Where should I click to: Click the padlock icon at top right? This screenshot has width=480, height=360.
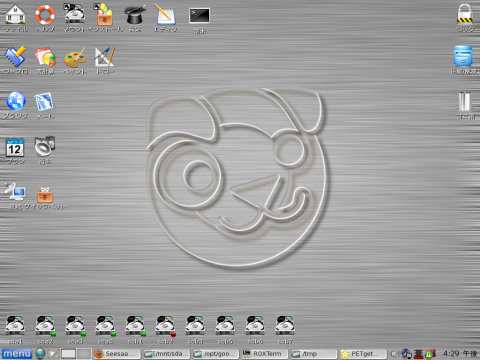tap(465, 13)
